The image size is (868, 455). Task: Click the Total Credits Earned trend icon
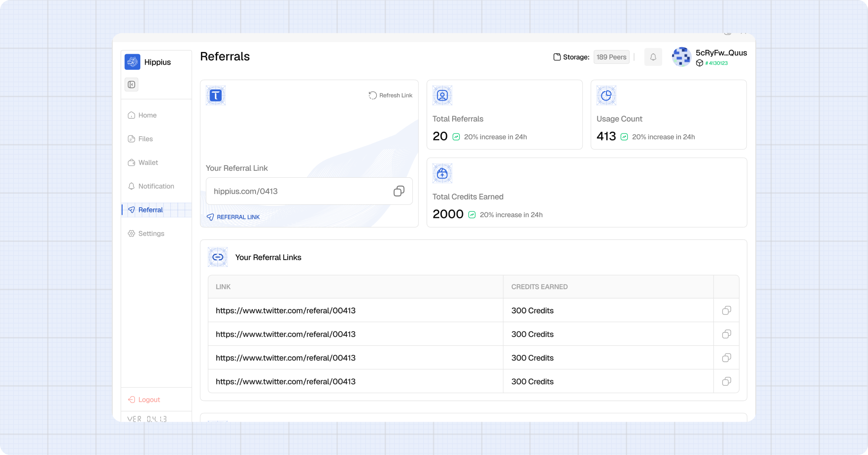pos(472,215)
